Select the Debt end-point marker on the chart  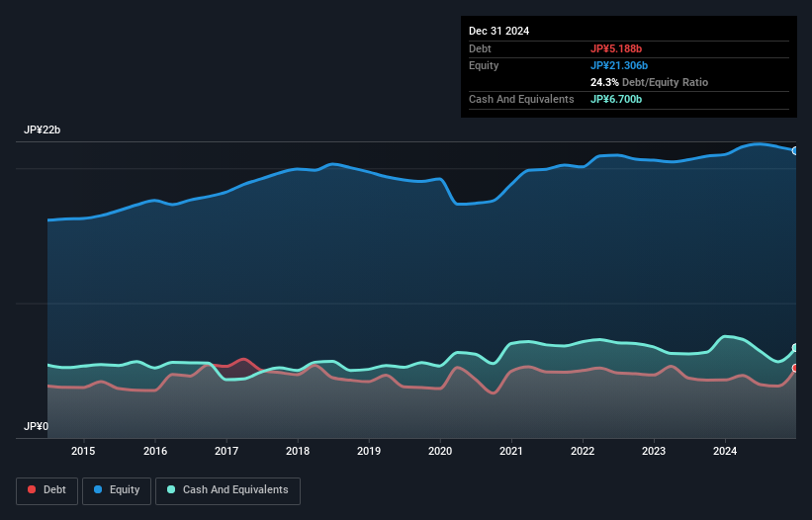(795, 368)
